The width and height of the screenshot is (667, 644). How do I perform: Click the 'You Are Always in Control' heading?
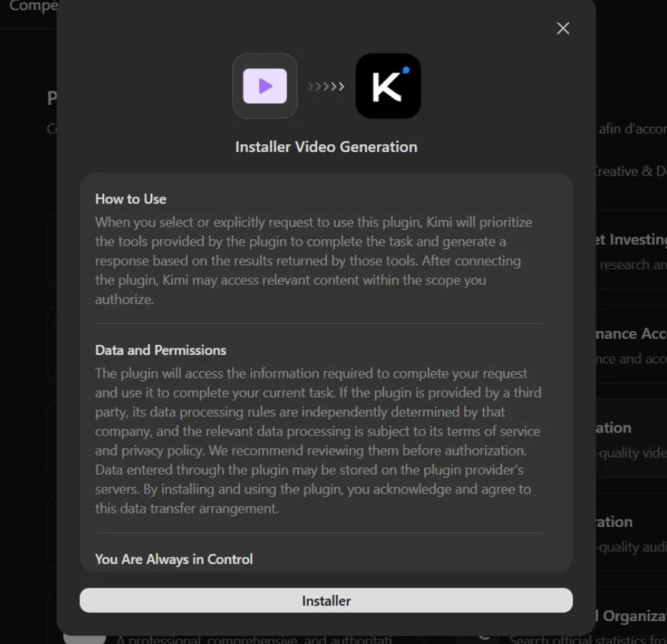coord(174,559)
